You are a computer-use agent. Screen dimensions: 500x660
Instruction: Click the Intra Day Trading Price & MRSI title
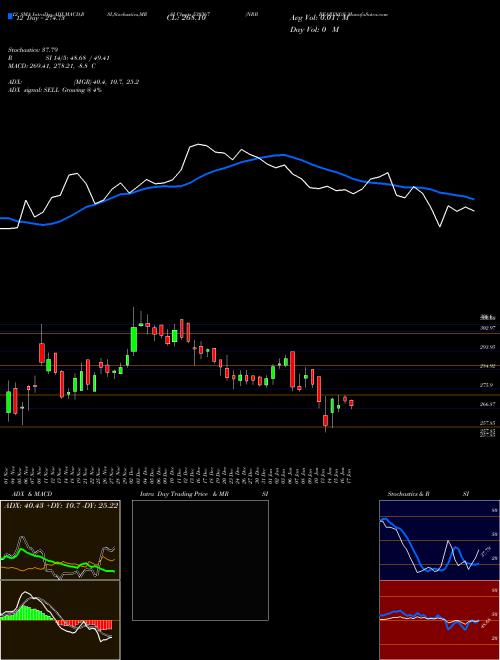[x=204, y=494]
